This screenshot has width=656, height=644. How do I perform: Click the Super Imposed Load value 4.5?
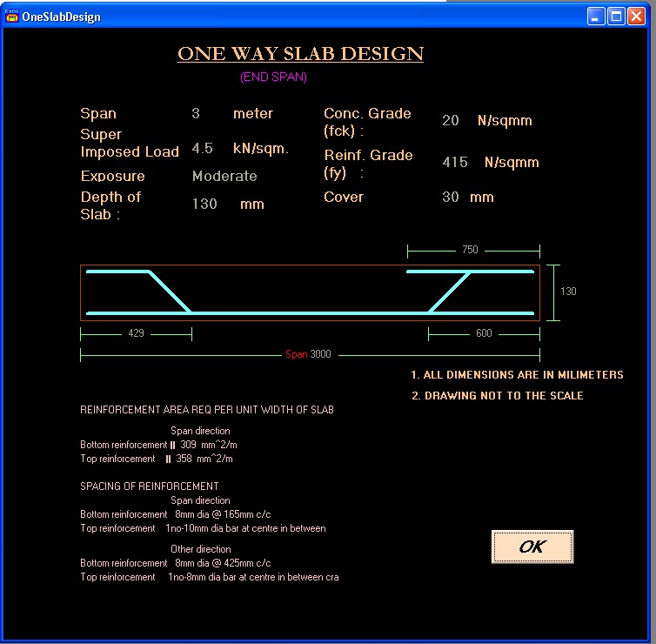(x=203, y=148)
